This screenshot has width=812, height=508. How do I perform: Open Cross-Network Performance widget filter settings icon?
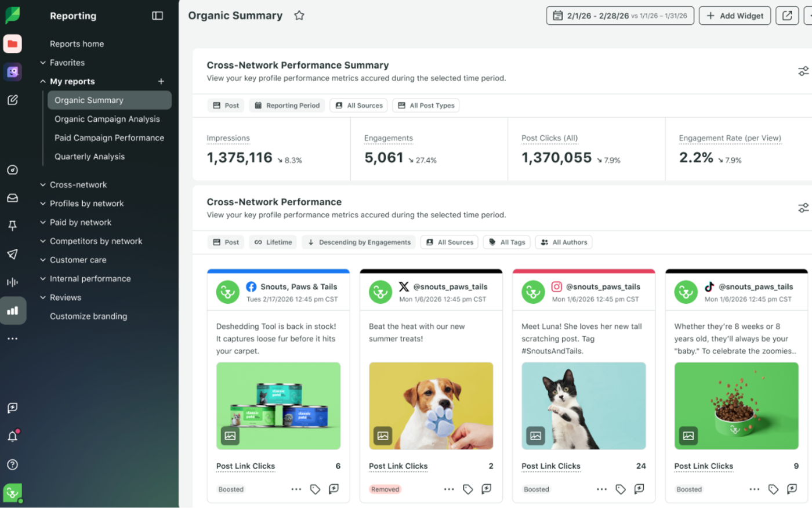coord(803,208)
